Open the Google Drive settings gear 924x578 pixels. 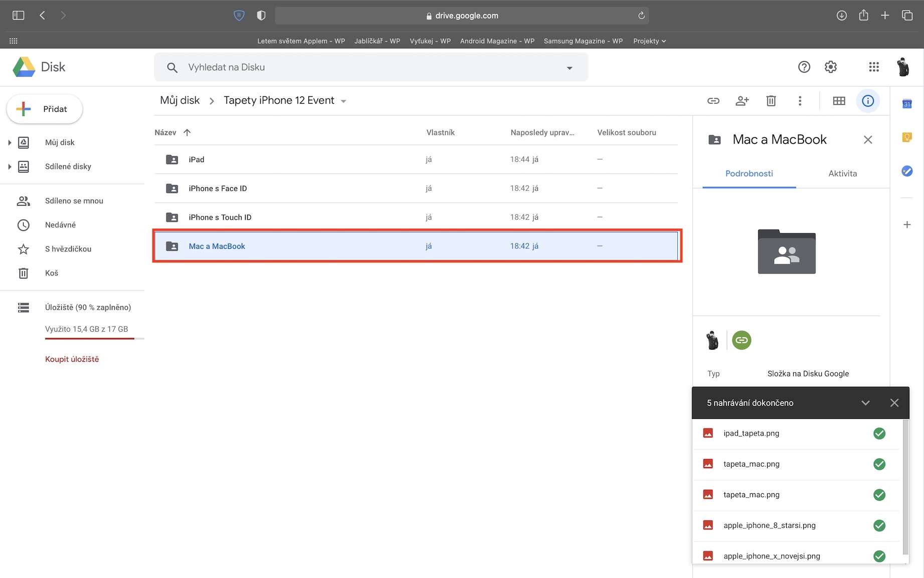coord(831,67)
